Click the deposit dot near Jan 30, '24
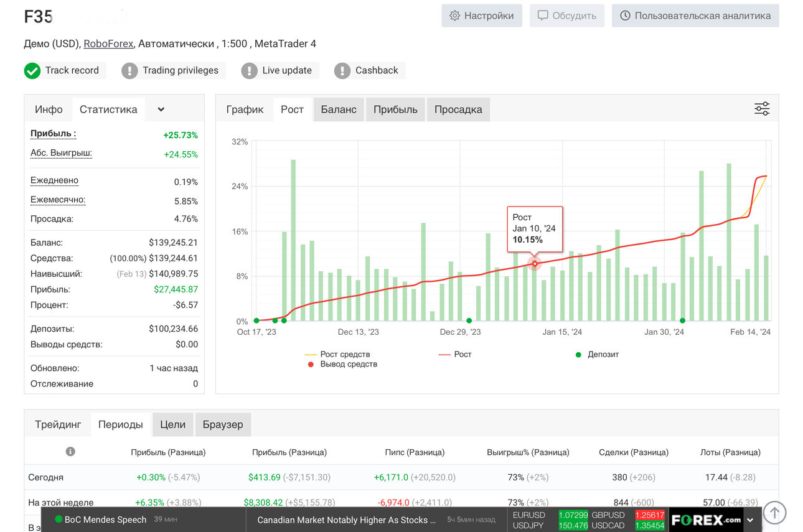The height and width of the screenshot is (532, 803). [682, 321]
